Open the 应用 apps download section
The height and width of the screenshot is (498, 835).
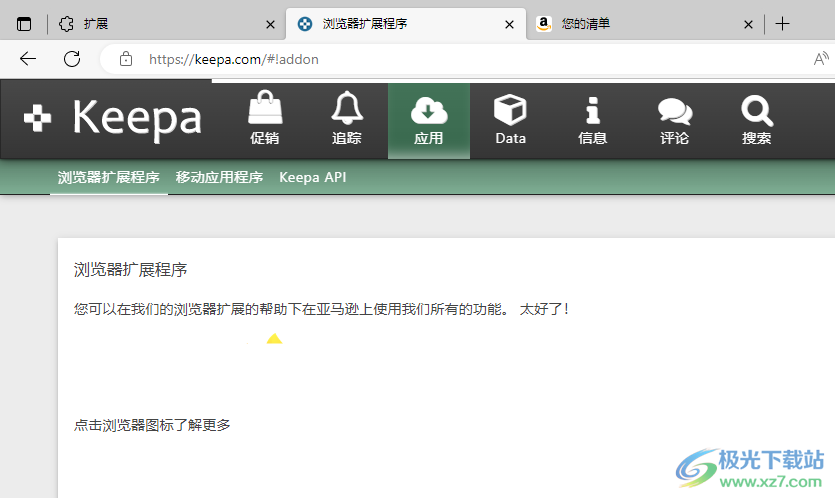(429, 120)
